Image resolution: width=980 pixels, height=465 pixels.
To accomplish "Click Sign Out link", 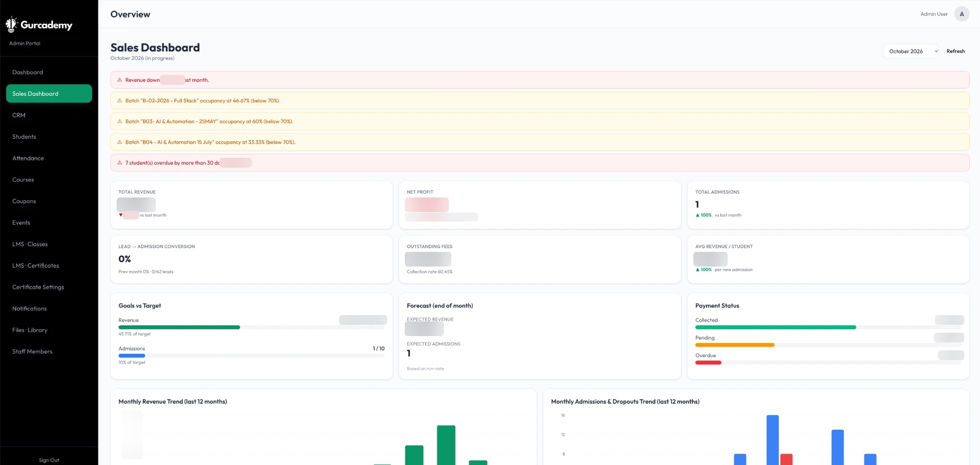I will tap(49, 460).
